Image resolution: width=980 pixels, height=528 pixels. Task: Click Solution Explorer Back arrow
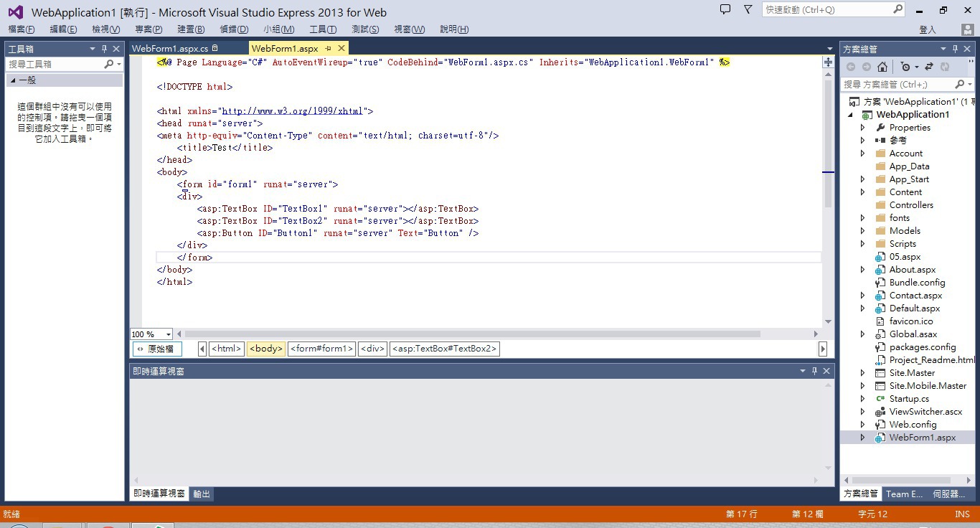click(x=851, y=67)
